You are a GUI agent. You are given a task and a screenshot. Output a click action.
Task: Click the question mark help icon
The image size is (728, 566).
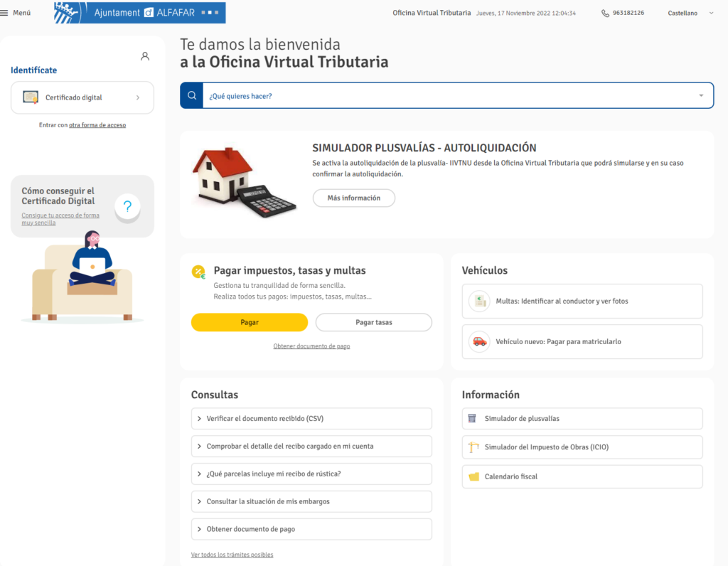click(127, 207)
